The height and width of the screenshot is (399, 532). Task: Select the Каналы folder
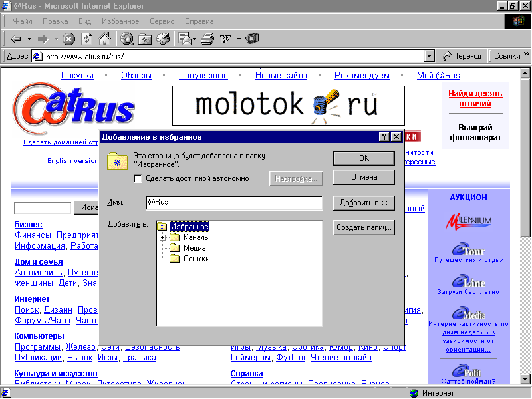pos(196,237)
